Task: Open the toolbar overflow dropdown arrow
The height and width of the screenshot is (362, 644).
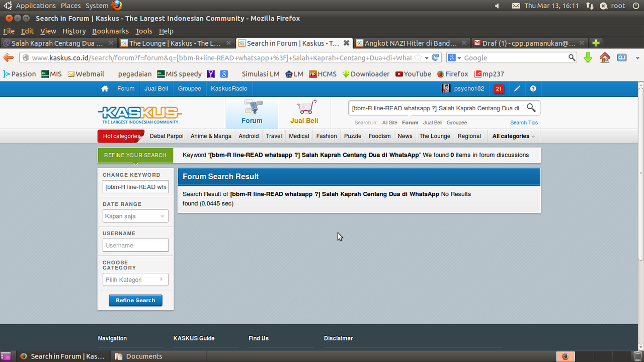Action: (x=637, y=58)
